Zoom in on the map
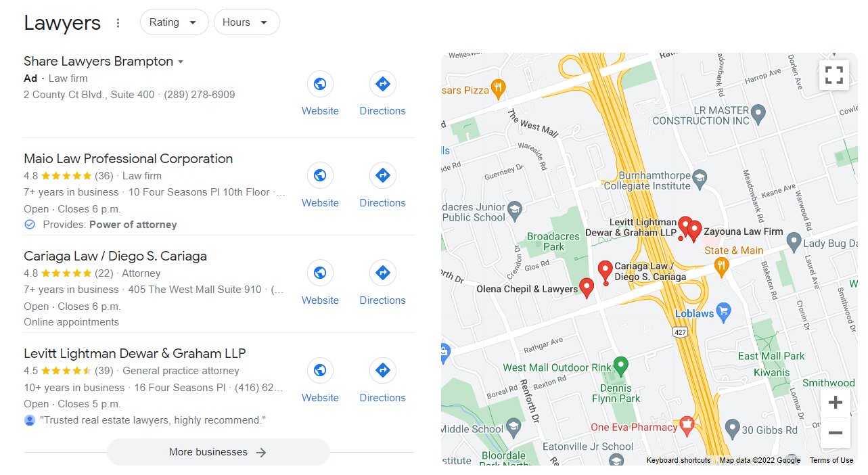The height and width of the screenshot is (475, 868). pyautogui.click(x=835, y=403)
